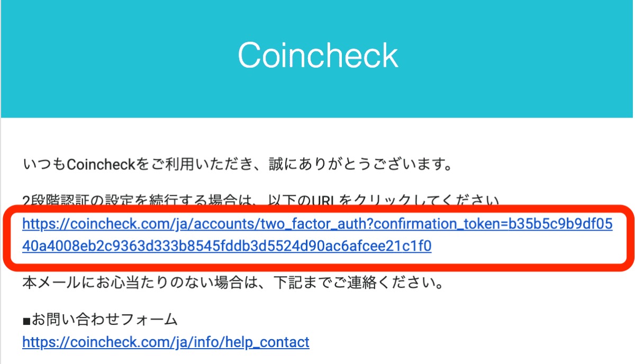Image resolution: width=635 pixels, height=364 pixels.
Task: Click the blank white area beside help_contact link
Action: point(466,342)
